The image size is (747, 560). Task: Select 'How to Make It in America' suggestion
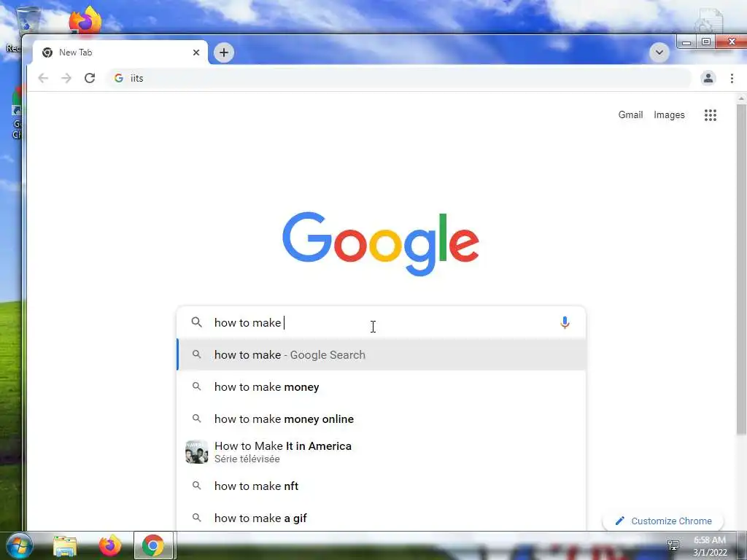coord(381,452)
